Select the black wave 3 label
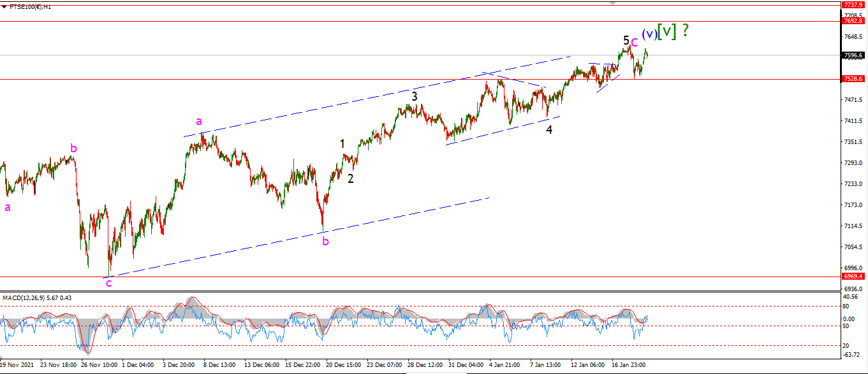The width and height of the screenshot is (868, 374). [x=415, y=96]
